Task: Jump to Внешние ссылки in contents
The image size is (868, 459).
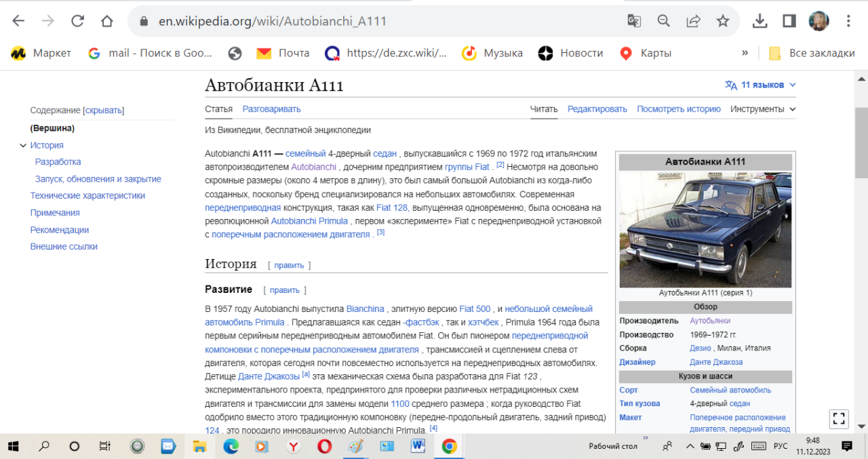Action: point(64,246)
